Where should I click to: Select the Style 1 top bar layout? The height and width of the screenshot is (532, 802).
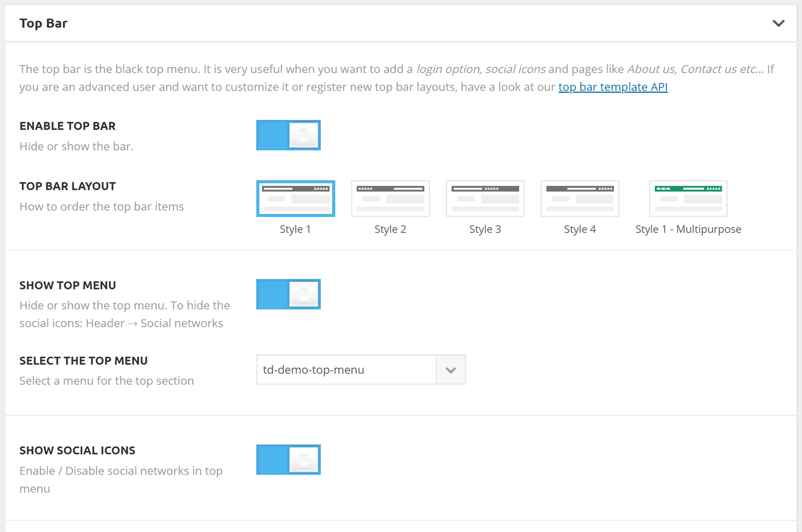coord(296,198)
